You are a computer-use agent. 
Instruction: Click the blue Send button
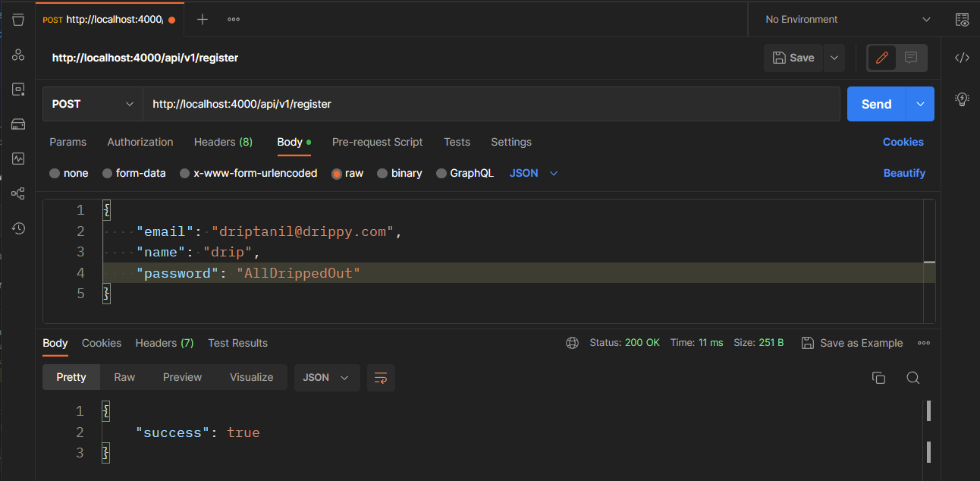[x=876, y=104]
